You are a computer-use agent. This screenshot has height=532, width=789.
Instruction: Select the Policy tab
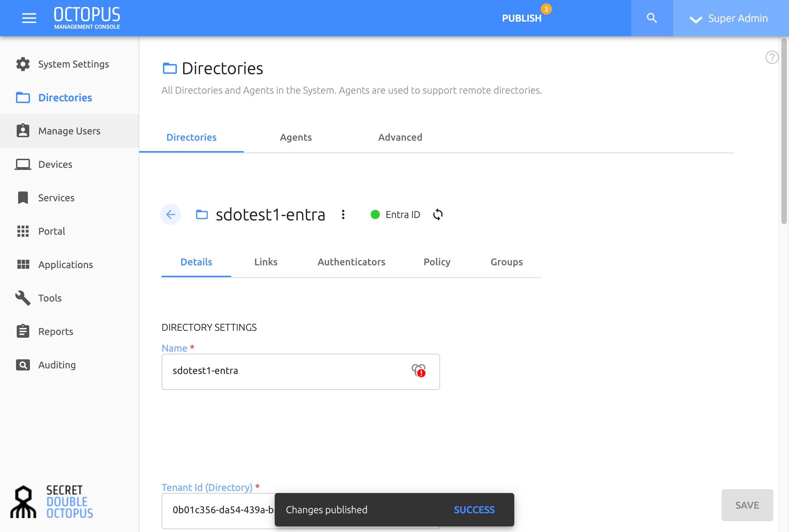coord(437,262)
